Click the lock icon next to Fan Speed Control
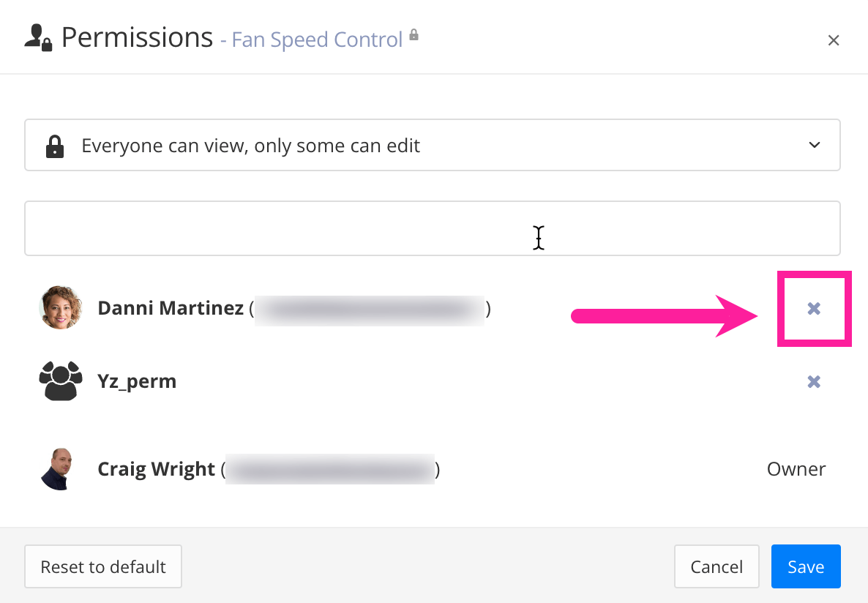868x603 pixels. (x=414, y=34)
